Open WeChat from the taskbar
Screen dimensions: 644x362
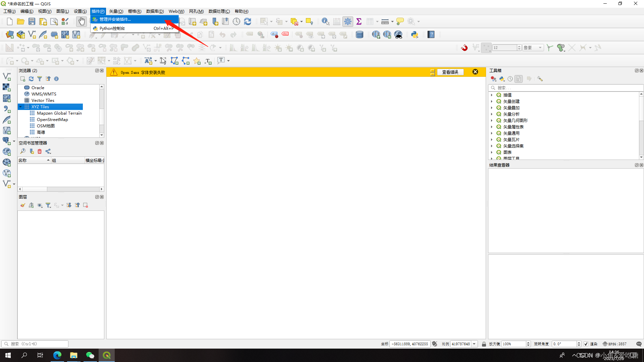[x=90, y=355]
